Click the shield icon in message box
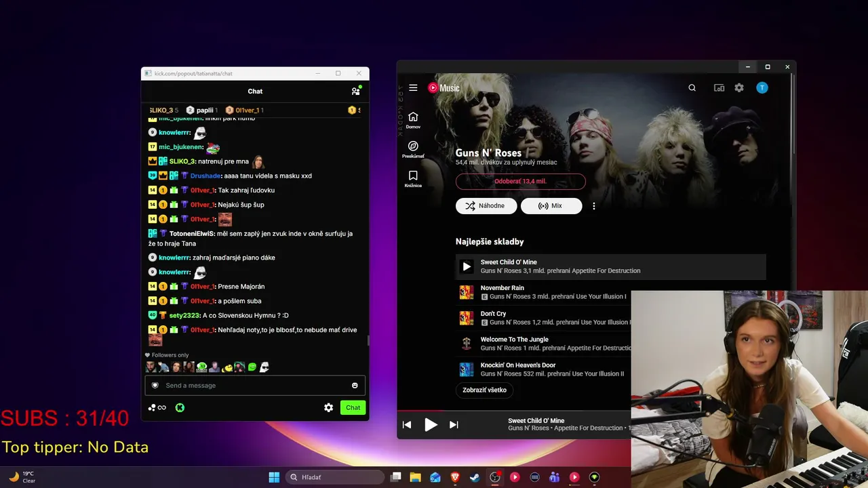868x488 pixels. [x=155, y=386]
